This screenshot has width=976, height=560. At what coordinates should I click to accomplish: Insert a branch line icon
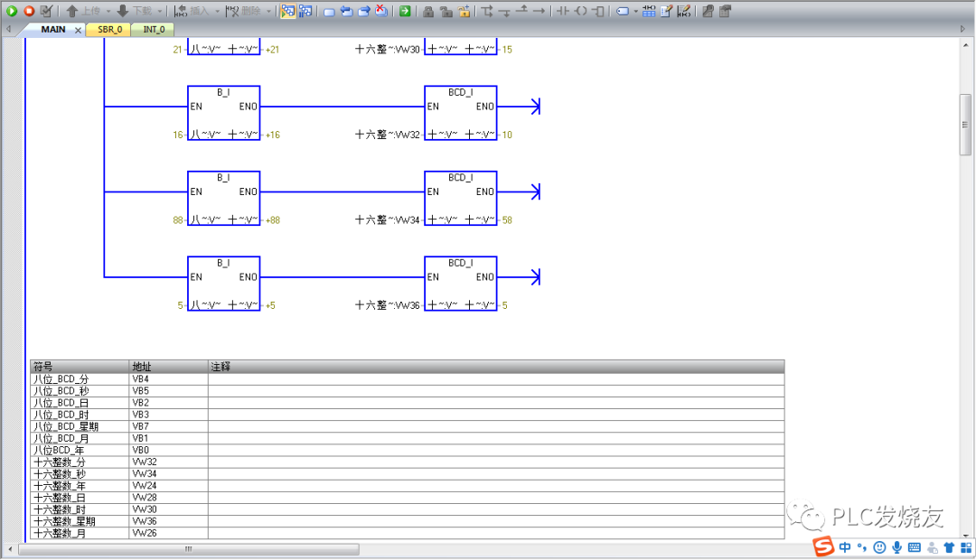487,11
